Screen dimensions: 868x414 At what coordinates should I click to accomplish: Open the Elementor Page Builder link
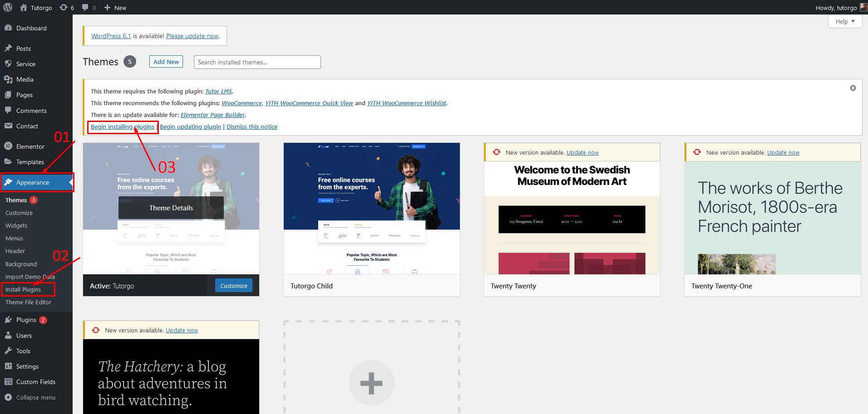tap(212, 115)
